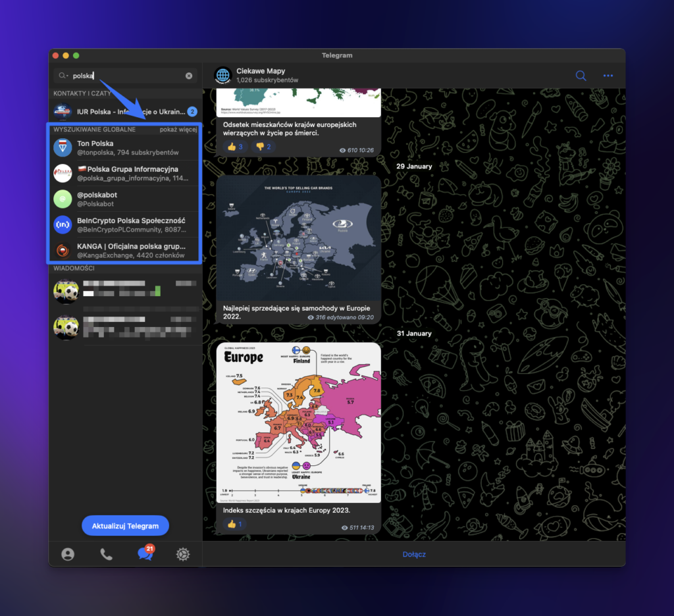
Task: Open the Contacts tab icon
Action: (x=68, y=554)
